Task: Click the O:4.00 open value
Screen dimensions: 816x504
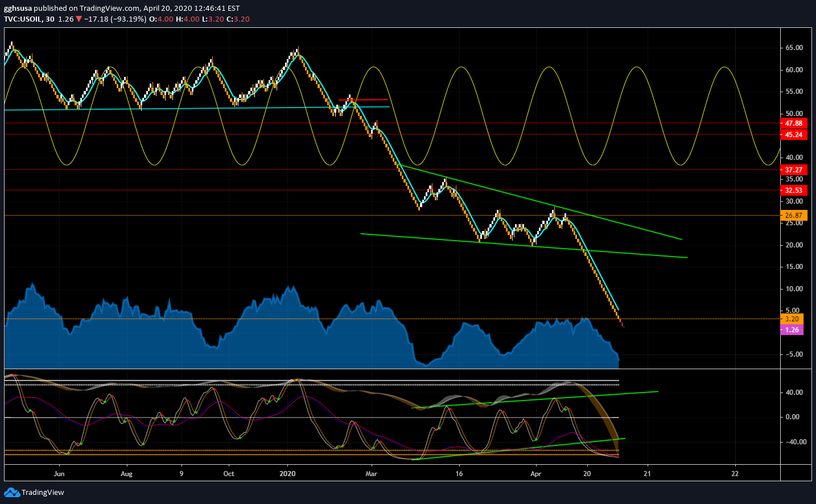Action: pos(162,19)
